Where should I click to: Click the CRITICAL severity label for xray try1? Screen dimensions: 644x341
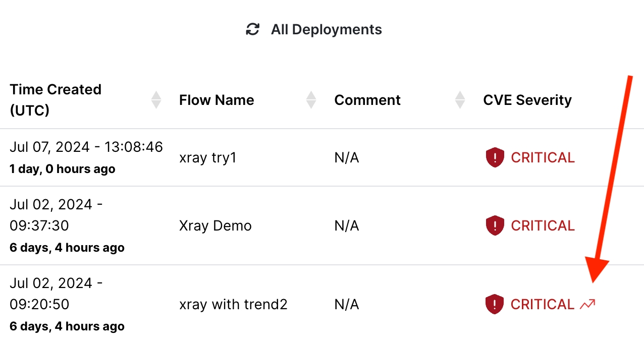[543, 158]
